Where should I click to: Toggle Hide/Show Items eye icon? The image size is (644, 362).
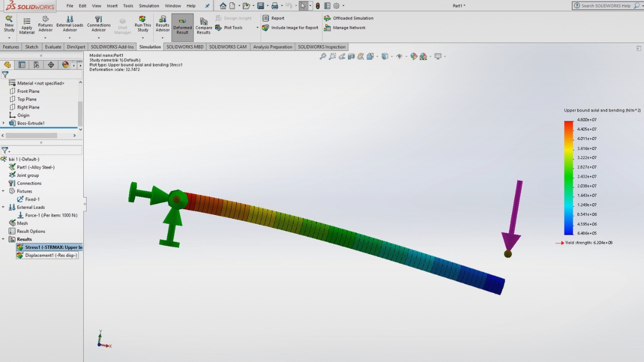pyautogui.click(x=399, y=56)
